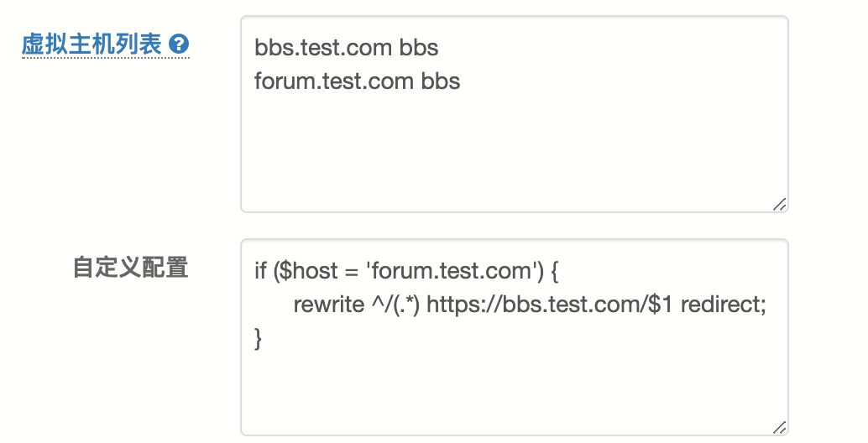The image size is (868, 443).
Task: Click the resize grip of the virtual host list box
Action: (x=779, y=204)
